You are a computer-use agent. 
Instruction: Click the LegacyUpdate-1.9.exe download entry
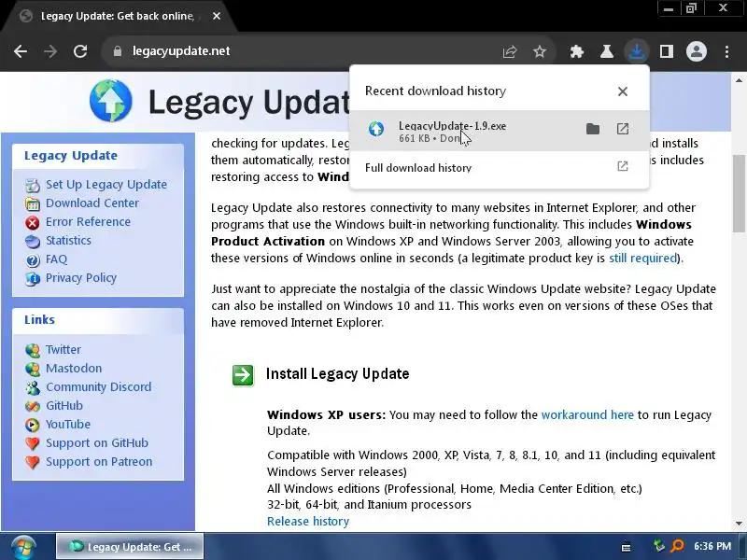point(499,131)
